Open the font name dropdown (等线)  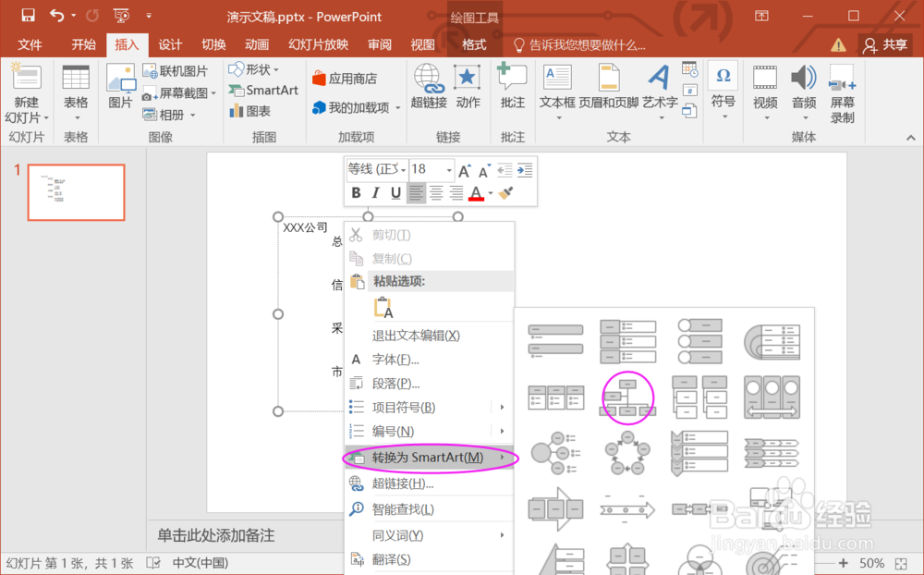click(404, 170)
